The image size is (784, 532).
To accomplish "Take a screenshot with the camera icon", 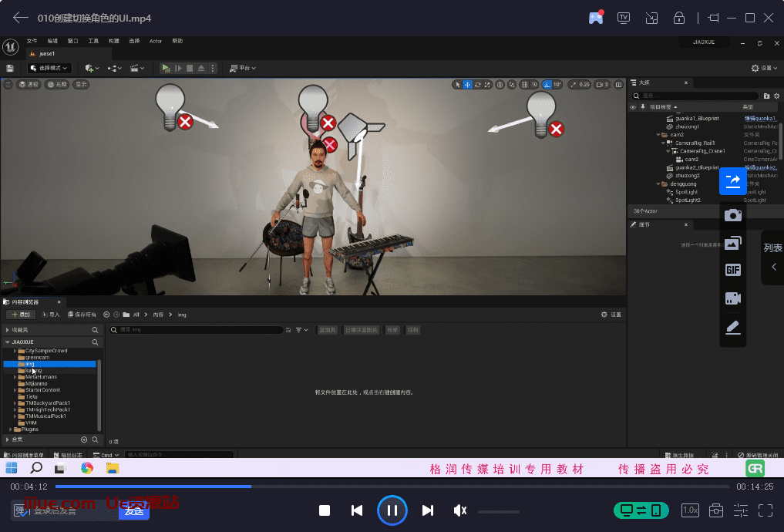I will click(732, 216).
